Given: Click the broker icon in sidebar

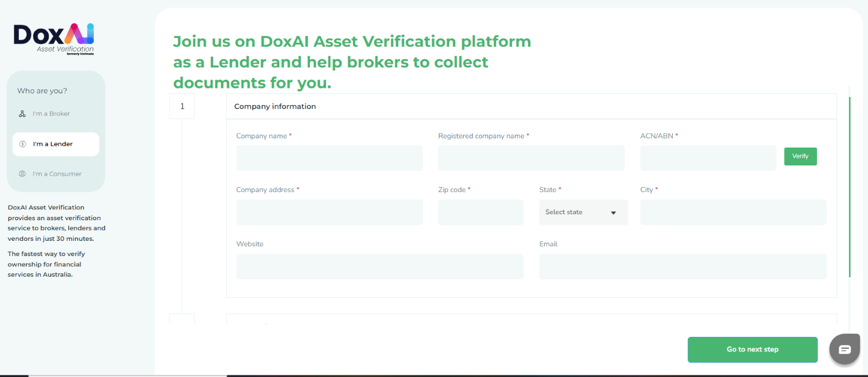Looking at the screenshot, I should click(22, 114).
